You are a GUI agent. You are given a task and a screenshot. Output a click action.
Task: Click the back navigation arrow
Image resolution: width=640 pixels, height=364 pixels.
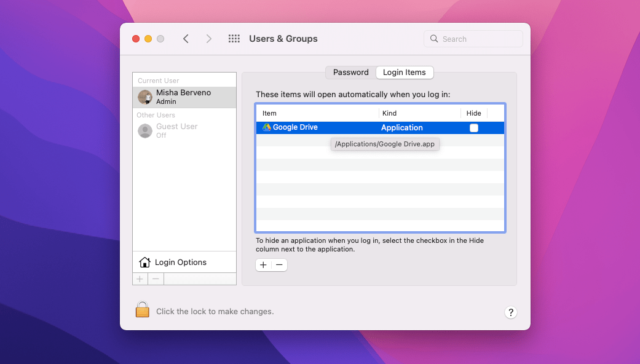coord(186,38)
